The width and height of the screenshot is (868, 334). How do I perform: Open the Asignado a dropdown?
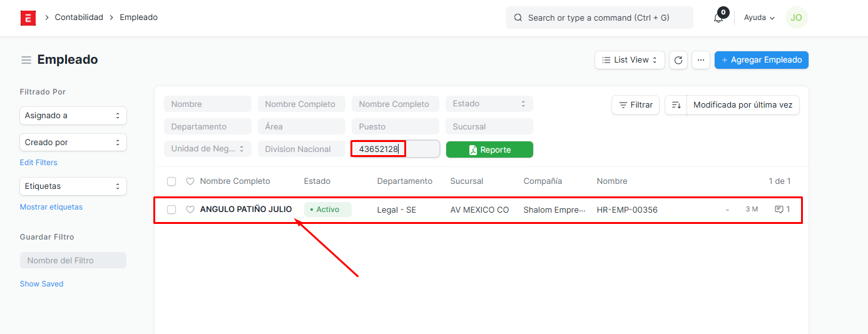click(x=73, y=116)
